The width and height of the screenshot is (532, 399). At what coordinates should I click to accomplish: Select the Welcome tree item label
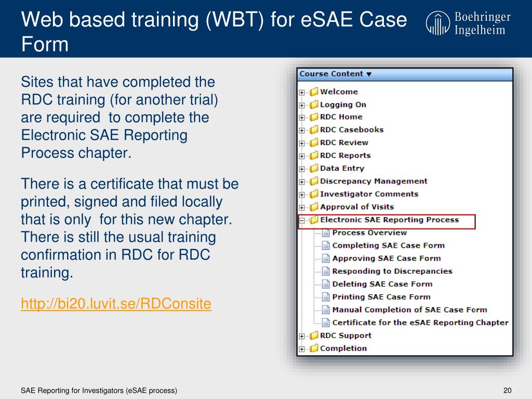pyautogui.click(x=339, y=91)
